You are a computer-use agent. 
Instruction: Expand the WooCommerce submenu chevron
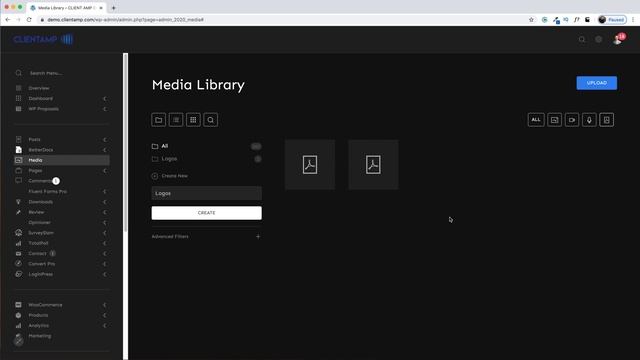(x=105, y=305)
